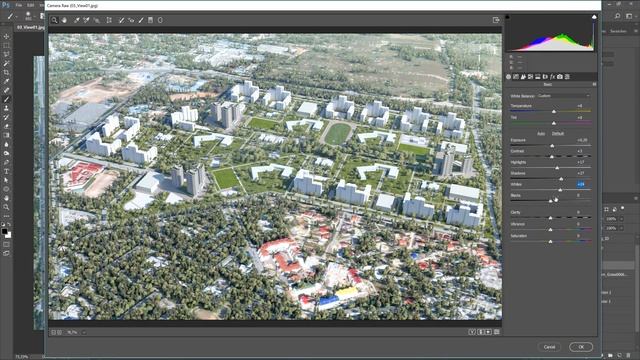
Task: Select the Brush tool in Photoshop toolbar
Action: (6, 100)
